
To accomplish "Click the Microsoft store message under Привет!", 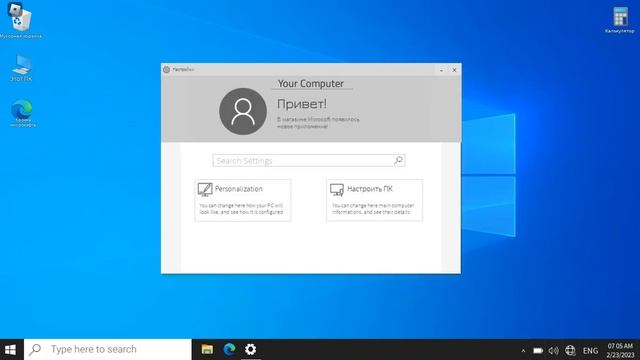I will (318, 123).
